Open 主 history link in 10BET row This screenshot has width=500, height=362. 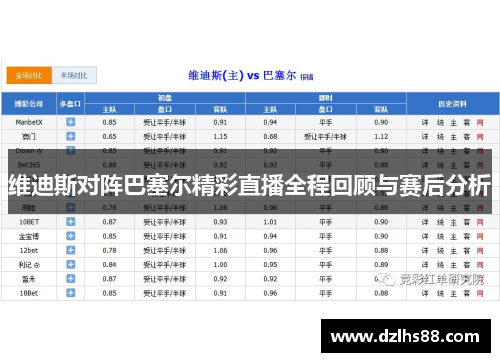454,222
